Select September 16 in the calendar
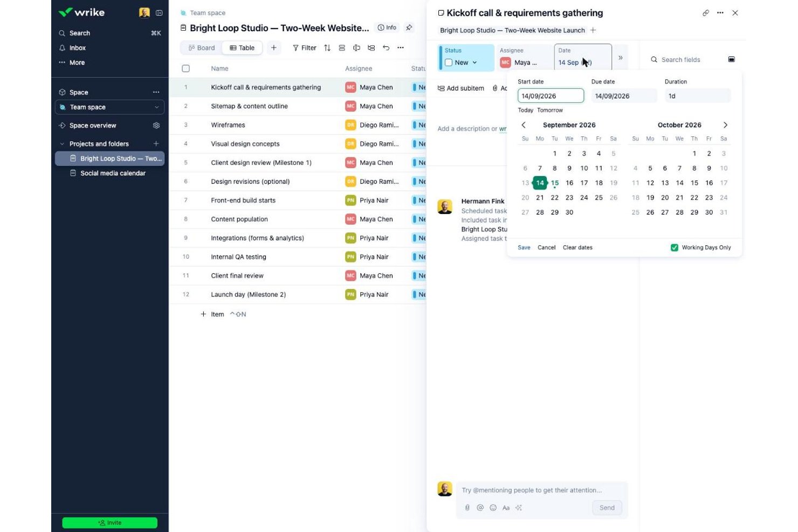Viewport: 798px width, 532px height. point(569,183)
